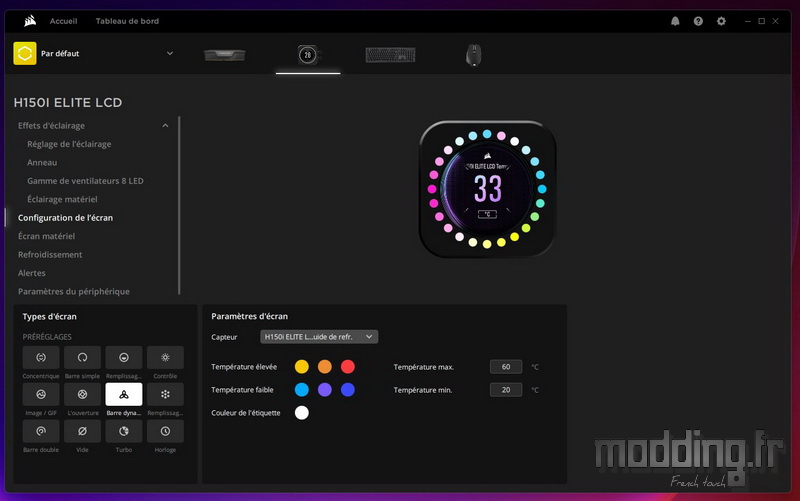Click the Effets d'éclairage label
This screenshot has width=800, height=501.
(51, 126)
